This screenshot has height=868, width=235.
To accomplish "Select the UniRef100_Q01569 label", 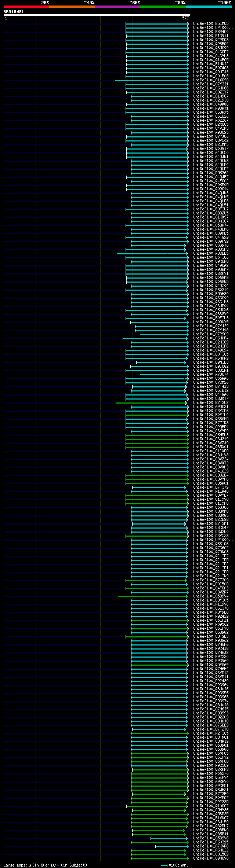I will [x=211, y=854].
